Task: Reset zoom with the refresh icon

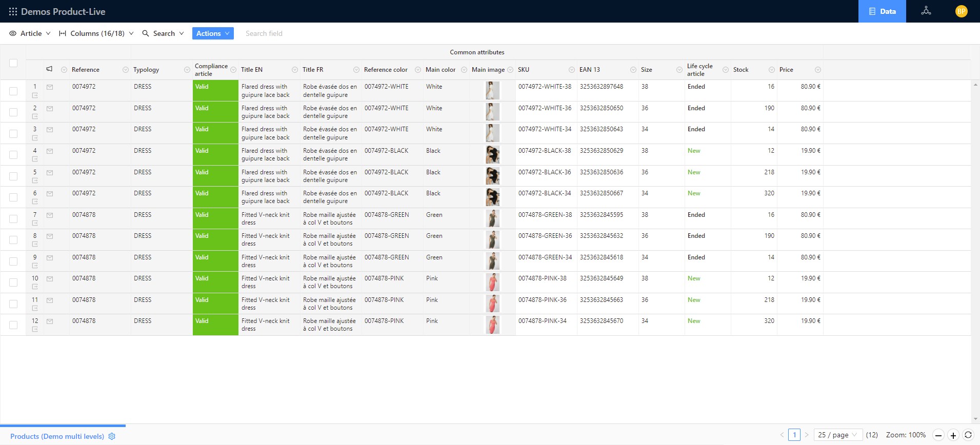Action: click(968, 435)
